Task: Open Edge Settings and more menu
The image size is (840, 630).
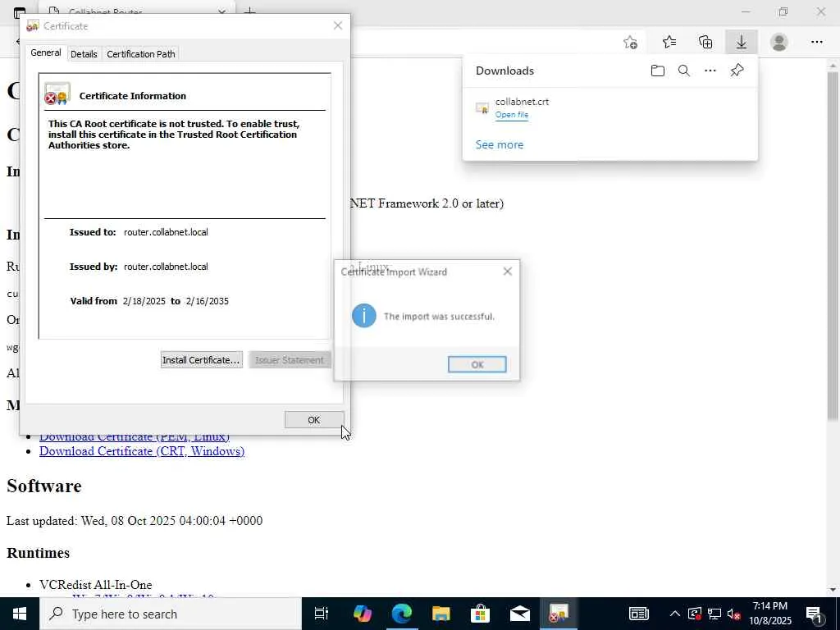Action: (816, 42)
